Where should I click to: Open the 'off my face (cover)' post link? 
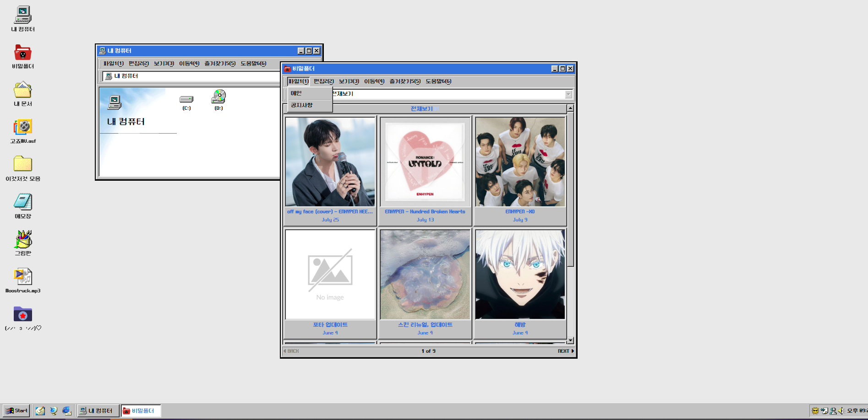point(330,211)
